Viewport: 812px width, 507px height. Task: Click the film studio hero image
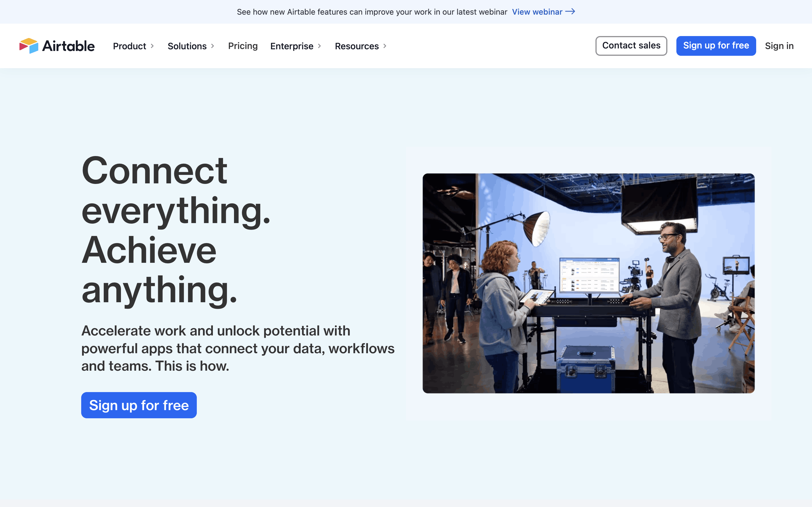(588, 283)
